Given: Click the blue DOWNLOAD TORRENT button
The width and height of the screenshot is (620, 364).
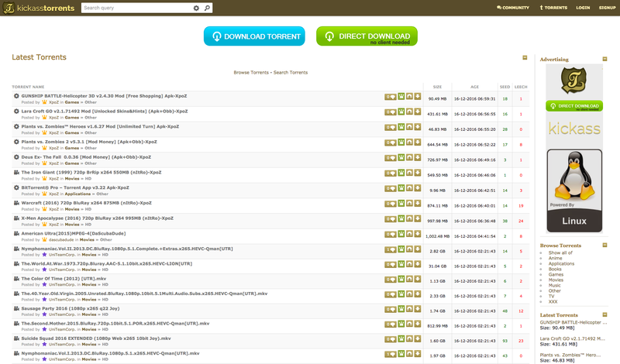Looking at the screenshot, I should pyautogui.click(x=254, y=36).
